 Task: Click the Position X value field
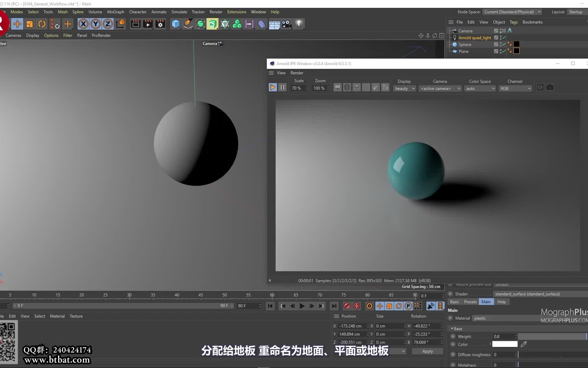tap(353, 326)
